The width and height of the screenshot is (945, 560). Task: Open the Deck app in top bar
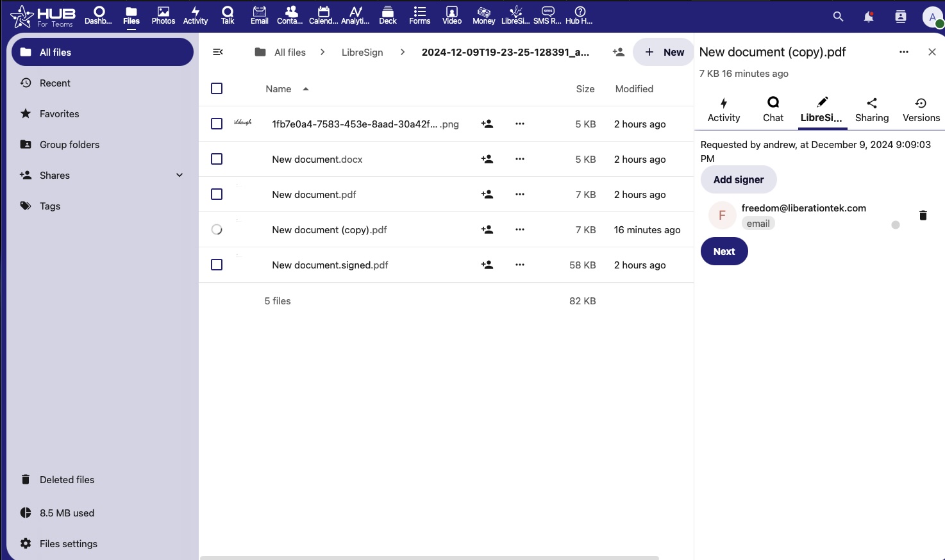tap(388, 15)
